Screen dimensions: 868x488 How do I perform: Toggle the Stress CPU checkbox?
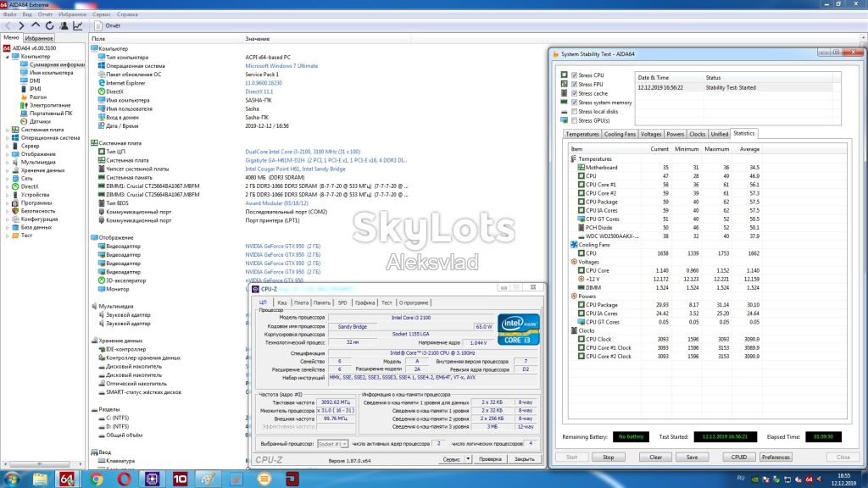574,75
